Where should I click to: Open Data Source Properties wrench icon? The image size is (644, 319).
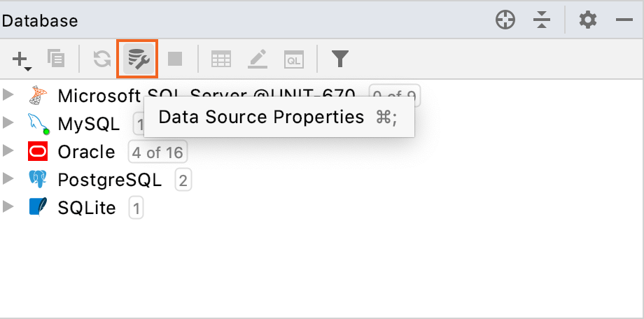139,59
